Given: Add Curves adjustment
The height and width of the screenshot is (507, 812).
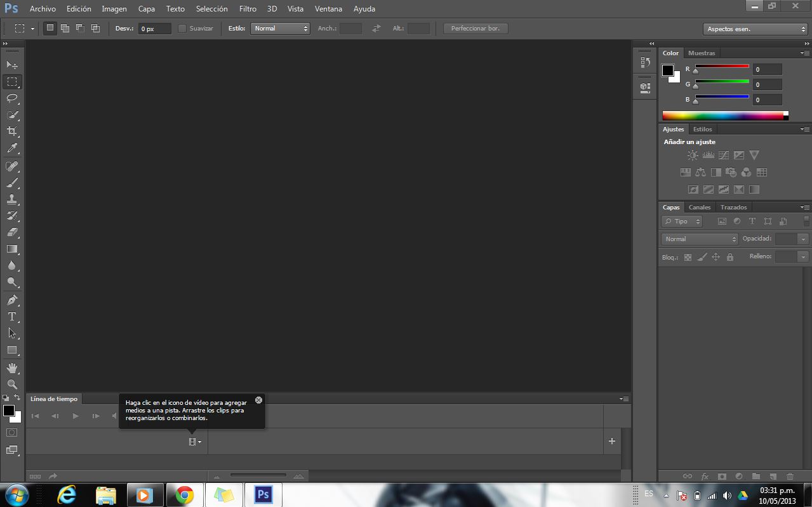Looking at the screenshot, I should pos(723,155).
